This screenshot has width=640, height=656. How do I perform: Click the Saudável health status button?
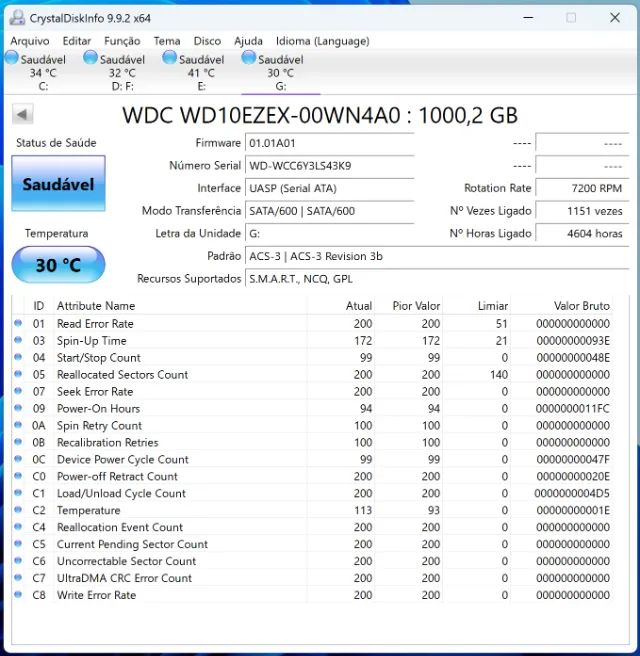58,183
